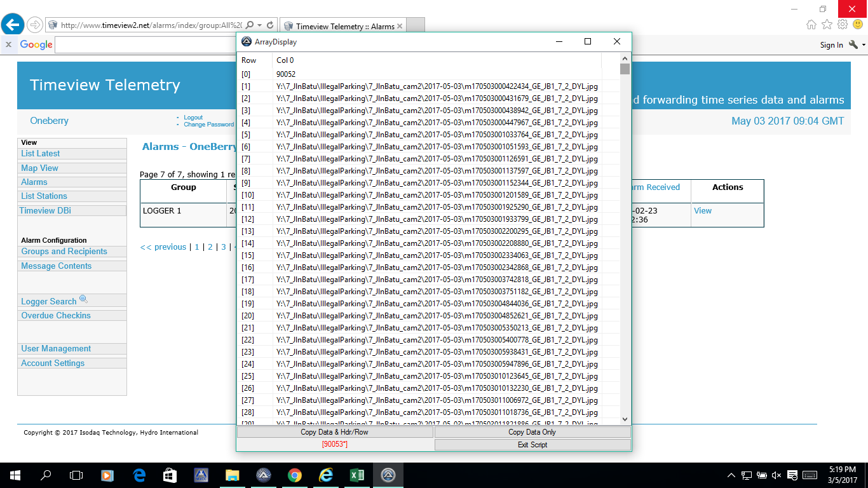The image size is (868, 488).
Task: Click the Google toolbar search field
Action: [146, 44]
